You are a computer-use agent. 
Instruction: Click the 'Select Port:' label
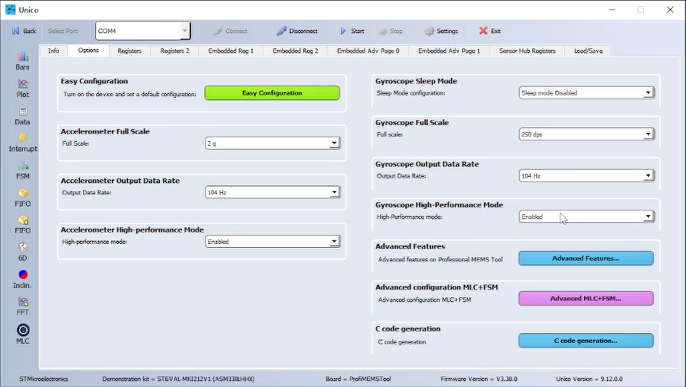pos(63,31)
